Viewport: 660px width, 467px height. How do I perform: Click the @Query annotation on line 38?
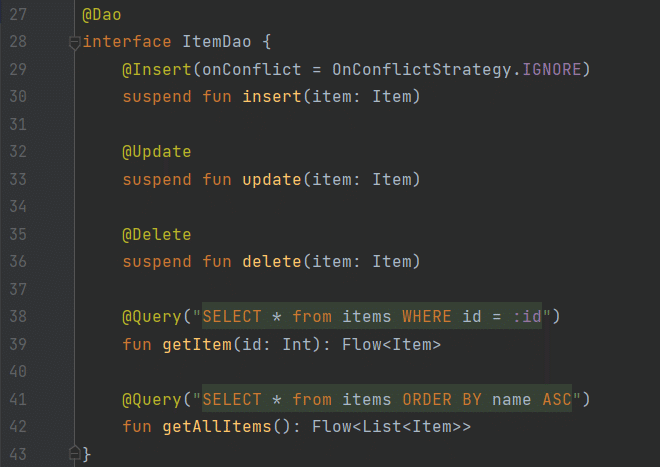152,316
